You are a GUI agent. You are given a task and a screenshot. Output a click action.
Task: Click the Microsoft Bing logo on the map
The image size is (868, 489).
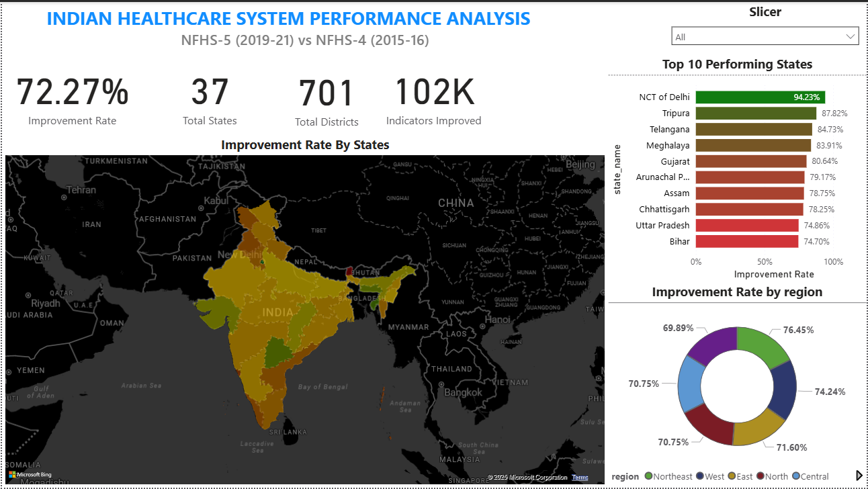pyautogui.click(x=28, y=474)
